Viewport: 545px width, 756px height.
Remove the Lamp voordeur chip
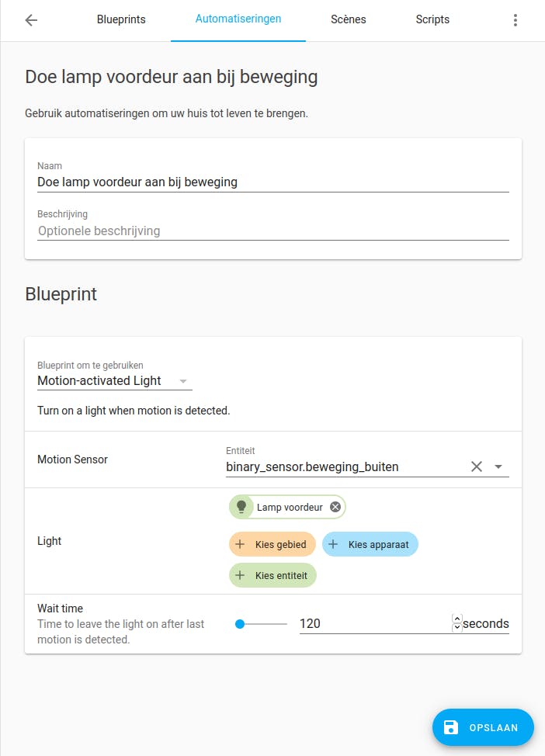point(335,507)
